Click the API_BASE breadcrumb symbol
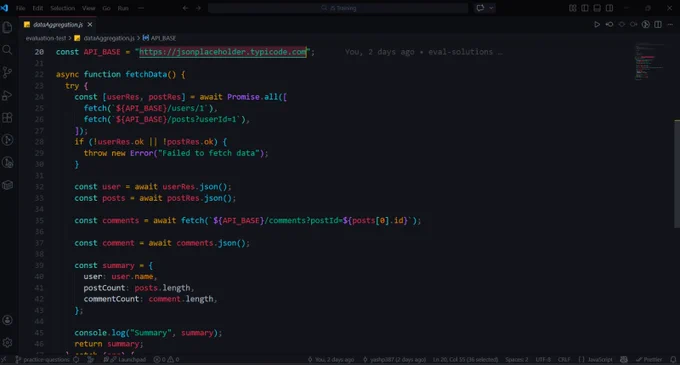The width and height of the screenshot is (680, 365). click(x=163, y=38)
